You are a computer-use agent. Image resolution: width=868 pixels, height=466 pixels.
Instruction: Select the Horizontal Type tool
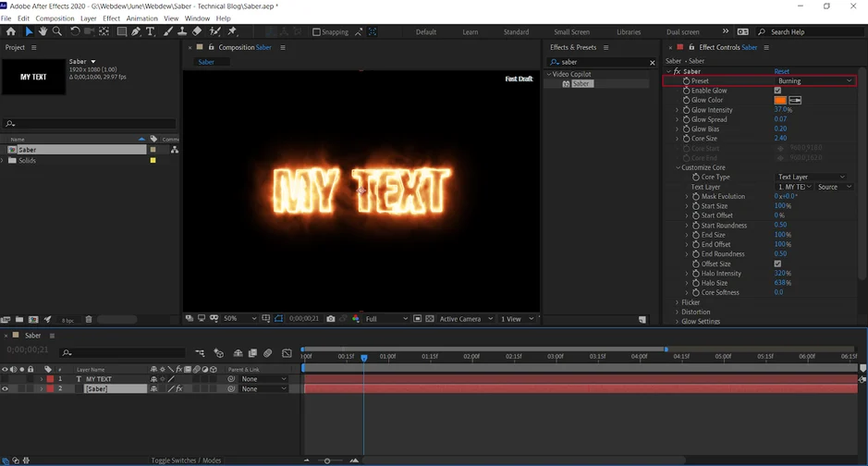tap(150, 31)
